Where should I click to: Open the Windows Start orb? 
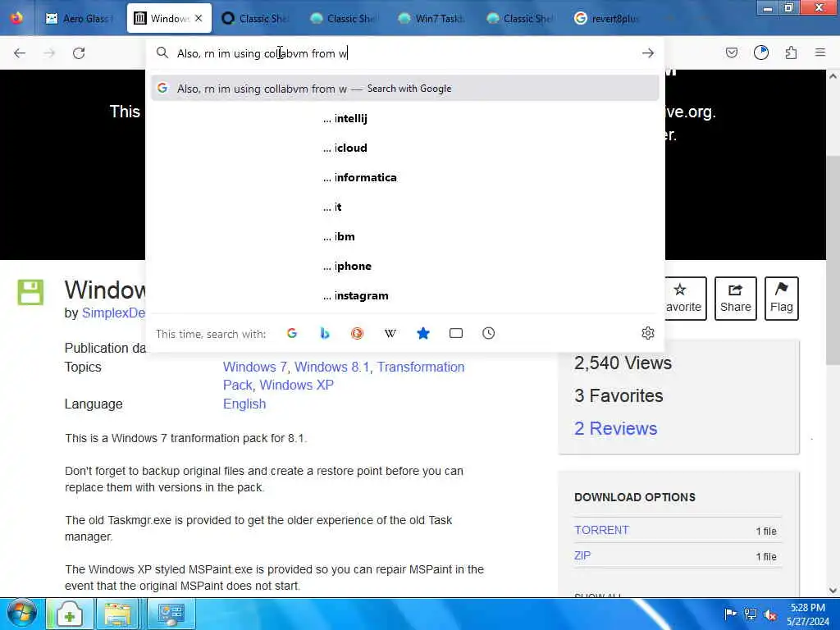click(22, 614)
